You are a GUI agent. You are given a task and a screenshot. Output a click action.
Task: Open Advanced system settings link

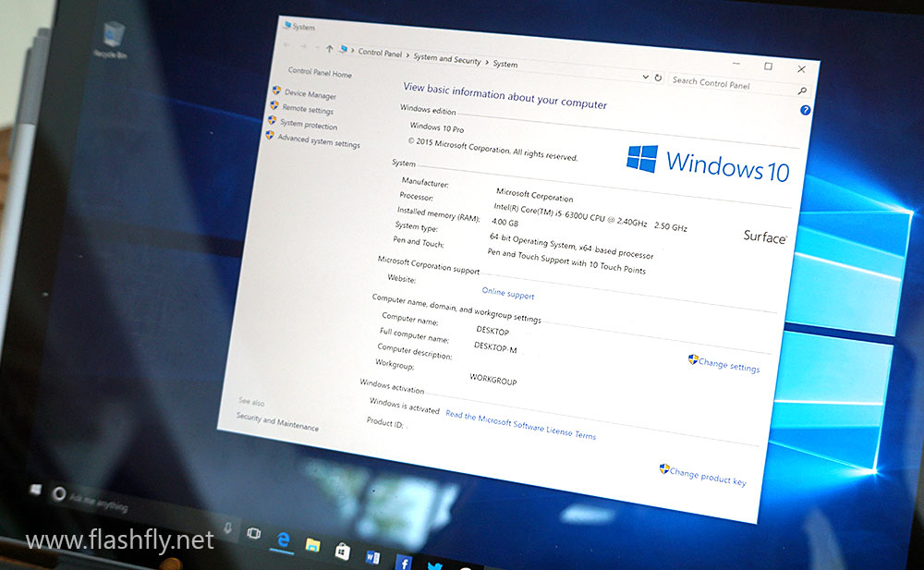tap(318, 141)
